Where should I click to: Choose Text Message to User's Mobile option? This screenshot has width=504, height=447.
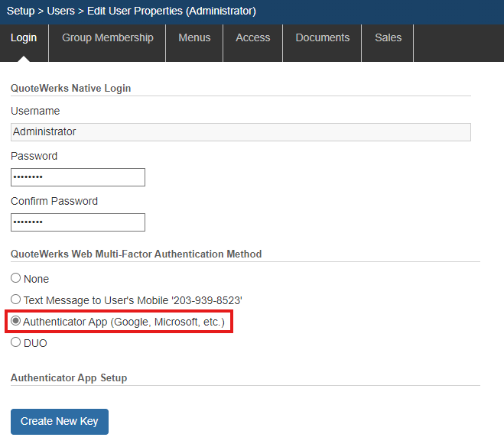[15, 300]
